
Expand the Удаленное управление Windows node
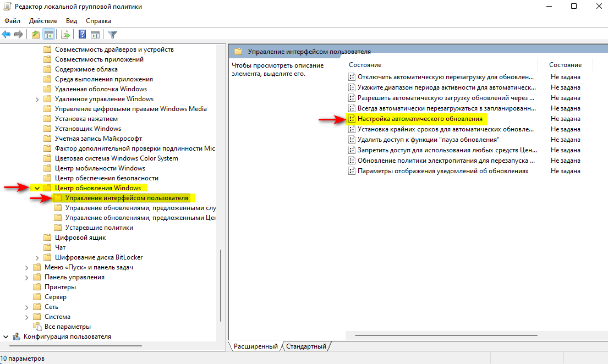pyautogui.click(x=37, y=99)
